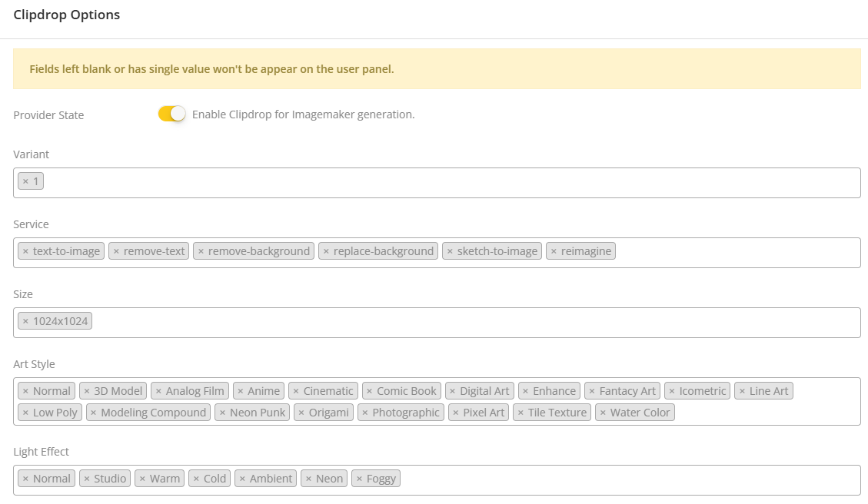The image size is (868, 504).
Task: Remove the remove-background service tag
Action: (x=201, y=251)
